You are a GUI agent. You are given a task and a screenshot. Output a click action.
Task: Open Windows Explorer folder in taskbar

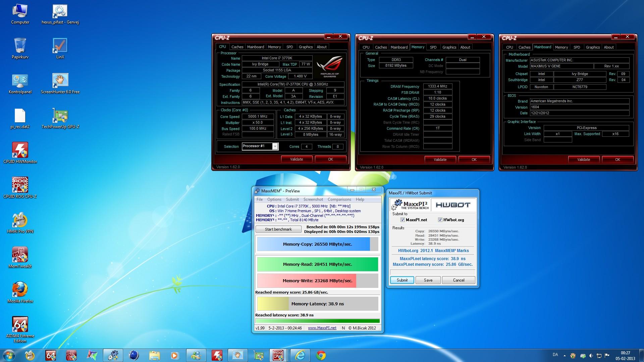coord(155,355)
